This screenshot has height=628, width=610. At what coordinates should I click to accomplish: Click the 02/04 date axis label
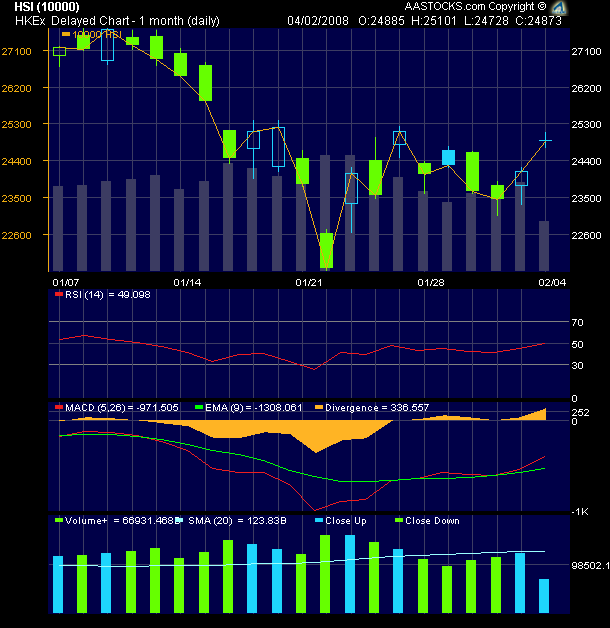(552, 282)
